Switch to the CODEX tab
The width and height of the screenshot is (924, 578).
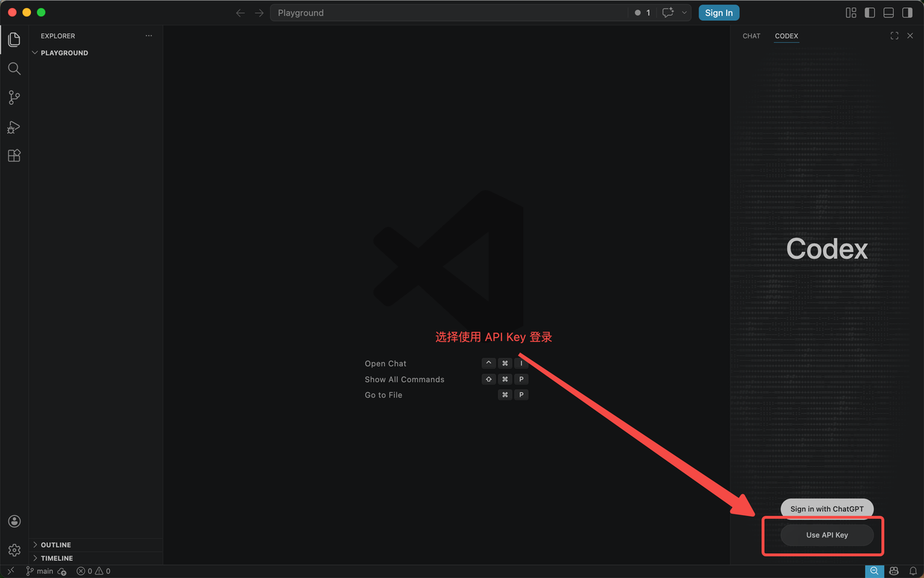[x=786, y=36]
